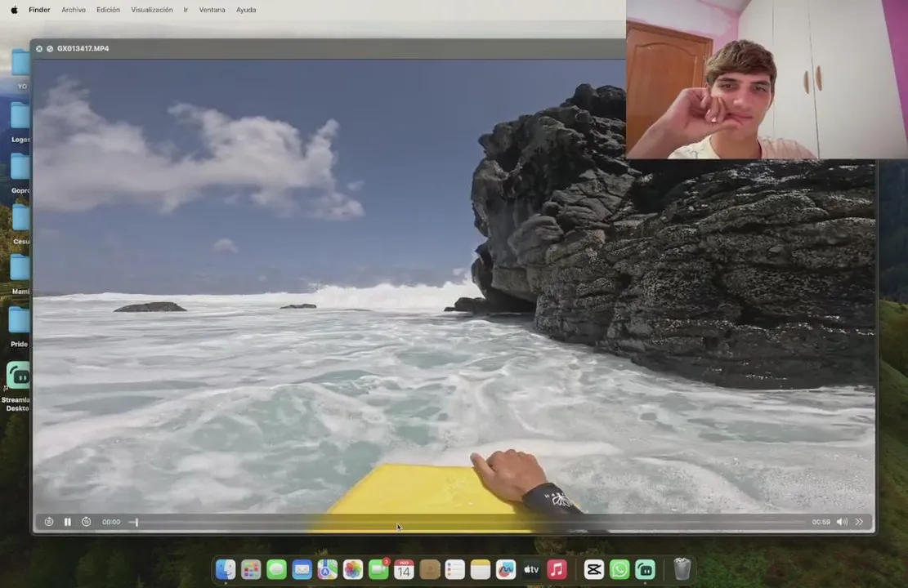Open the double-chevron more options in player
The image size is (908, 588).
[859, 522]
